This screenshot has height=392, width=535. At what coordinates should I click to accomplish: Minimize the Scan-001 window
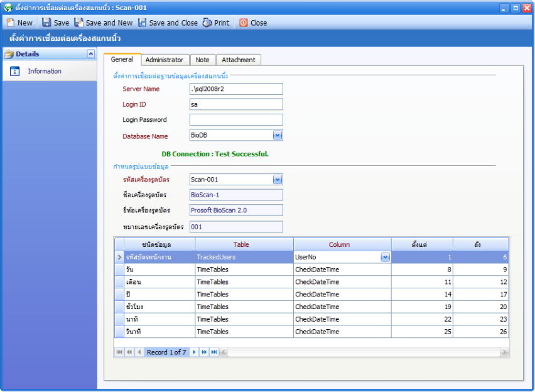click(x=504, y=8)
